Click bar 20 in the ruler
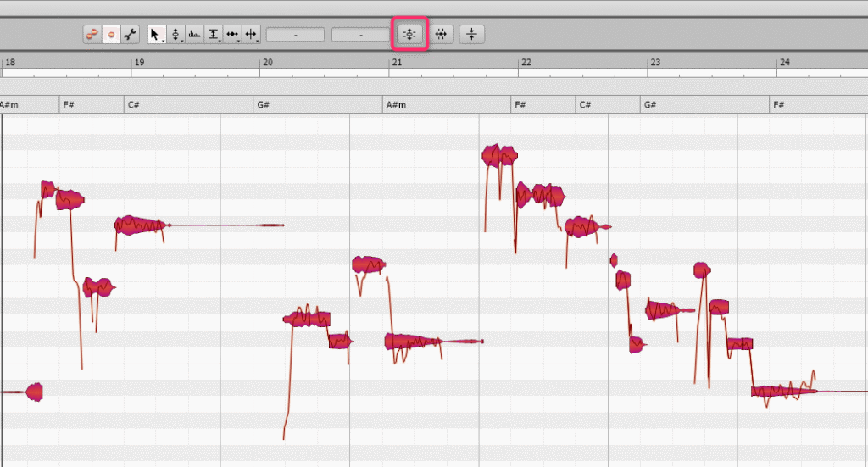The width and height of the screenshot is (868, 467). click(268, 63)
